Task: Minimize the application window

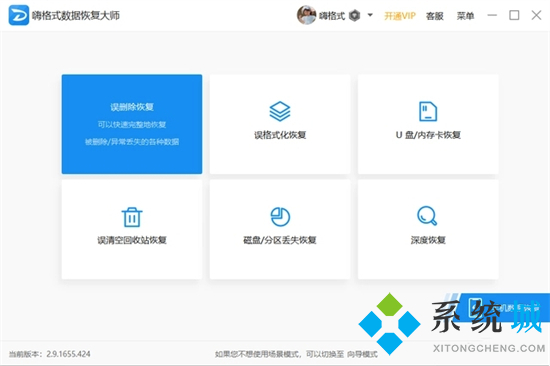Action: tap(492, 15)
